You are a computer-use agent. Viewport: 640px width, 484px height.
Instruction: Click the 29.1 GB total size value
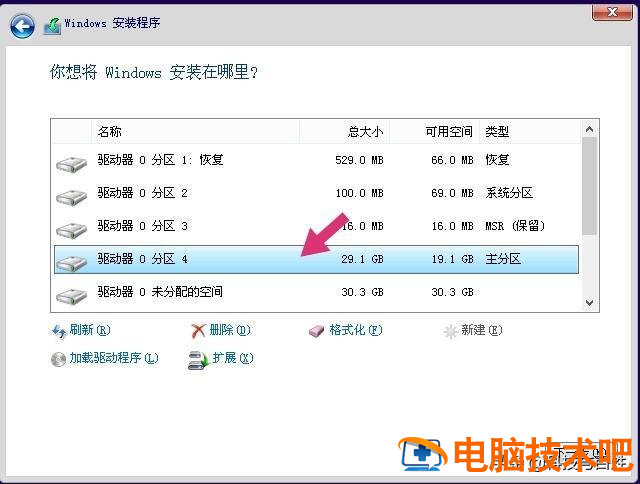tap(362, 259)
